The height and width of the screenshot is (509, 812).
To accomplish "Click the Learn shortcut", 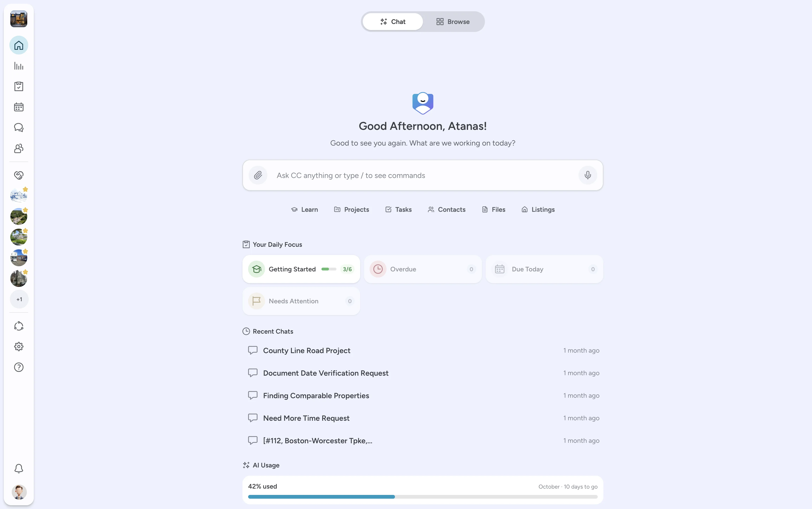I will point(304,209).
